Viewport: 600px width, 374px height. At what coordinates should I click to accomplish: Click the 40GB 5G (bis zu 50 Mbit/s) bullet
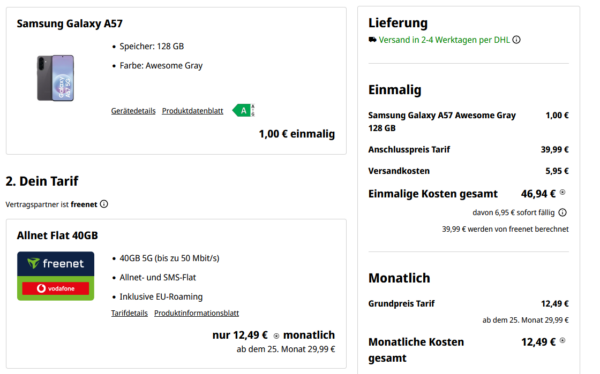170,258
